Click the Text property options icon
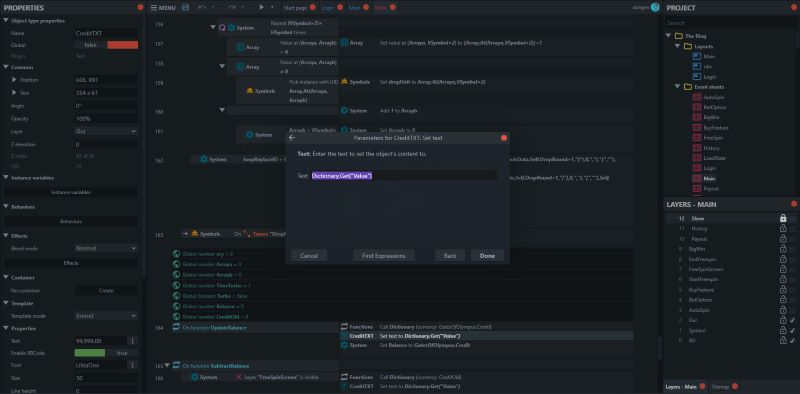This screenshot has width=800, height=394. click(x=133, y=340)
